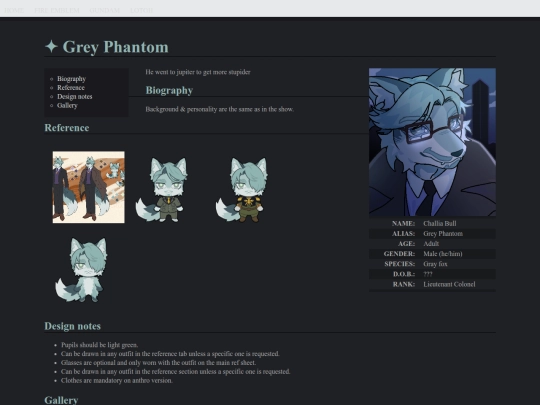Select Design notes in table of contents
540x405 pixels.
tap(75, 97)
